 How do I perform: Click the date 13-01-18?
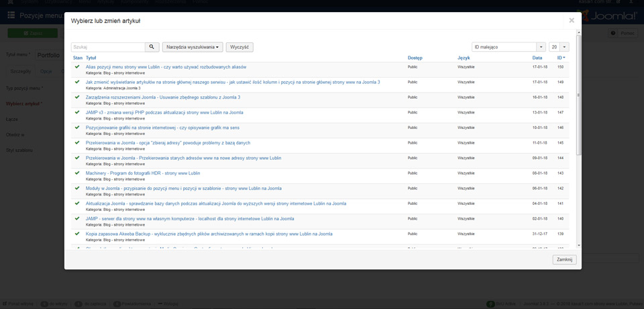(x=539, y=112)
